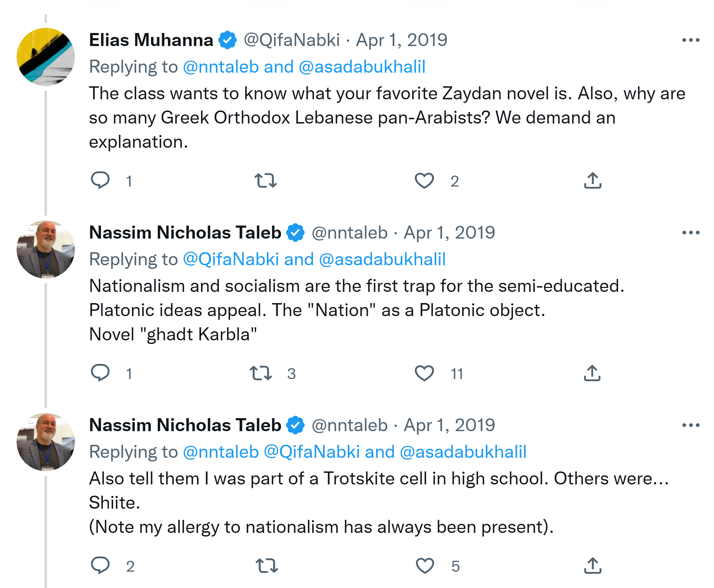
Task: Retweet Taleb's tweet with 3 retweets
Action: click(x=261, y=373)
